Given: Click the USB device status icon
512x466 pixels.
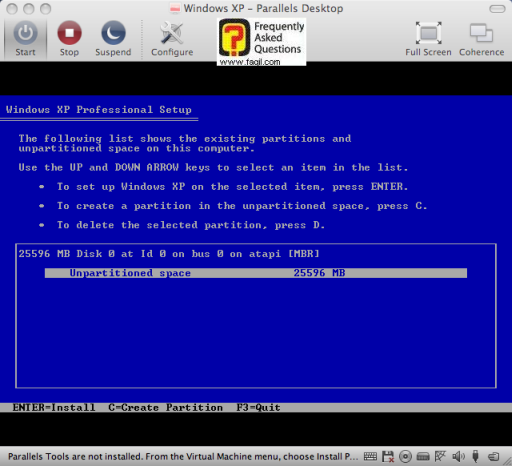Looking at the screenshot, I should coord(476,456).
